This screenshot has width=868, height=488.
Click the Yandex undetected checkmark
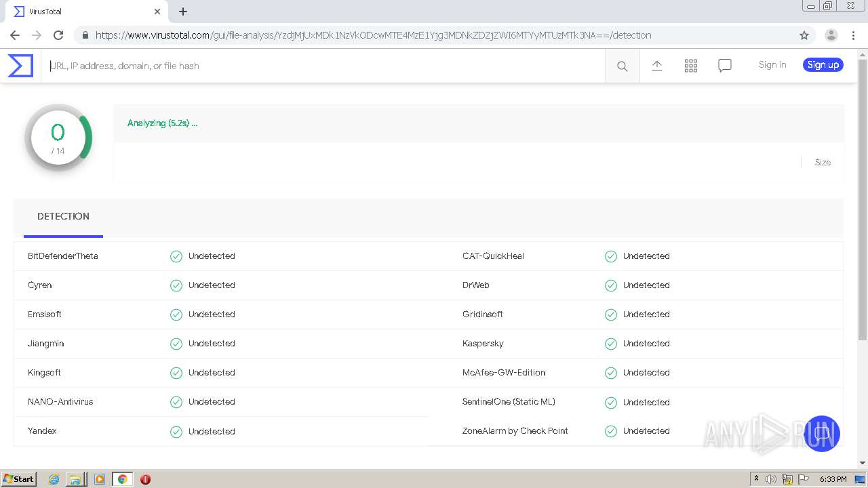[176, 431]
